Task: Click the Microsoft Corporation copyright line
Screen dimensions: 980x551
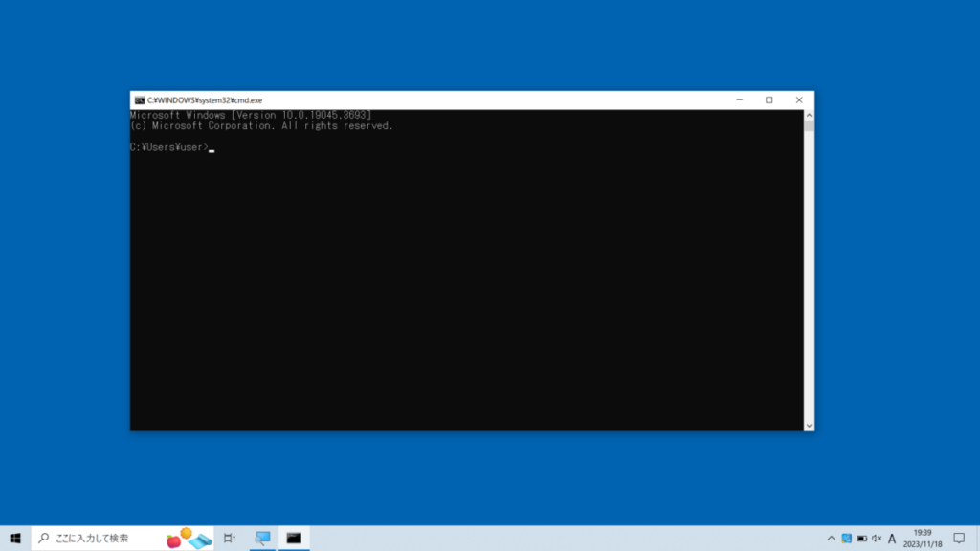Action: pyautogui.click(x=261, y=125)
